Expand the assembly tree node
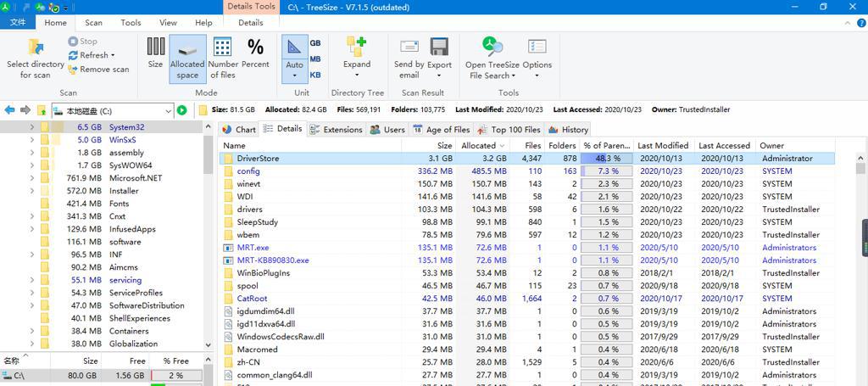 (33, 153)
